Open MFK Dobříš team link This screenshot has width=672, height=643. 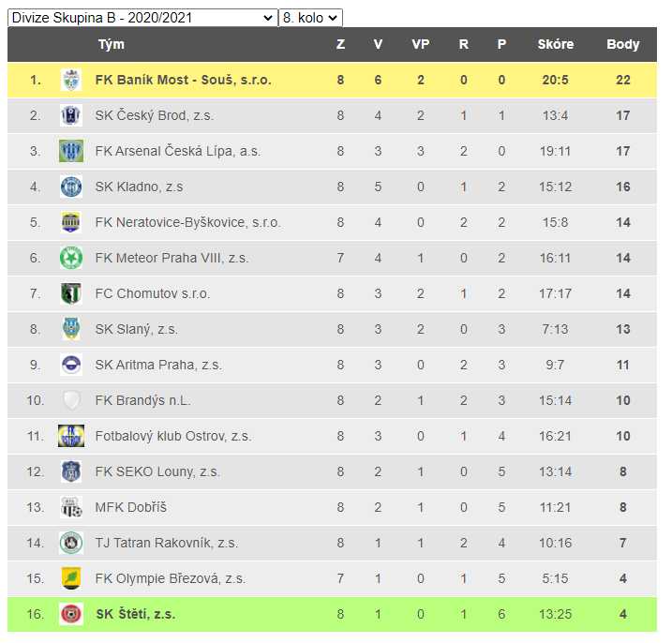point(130,507)
